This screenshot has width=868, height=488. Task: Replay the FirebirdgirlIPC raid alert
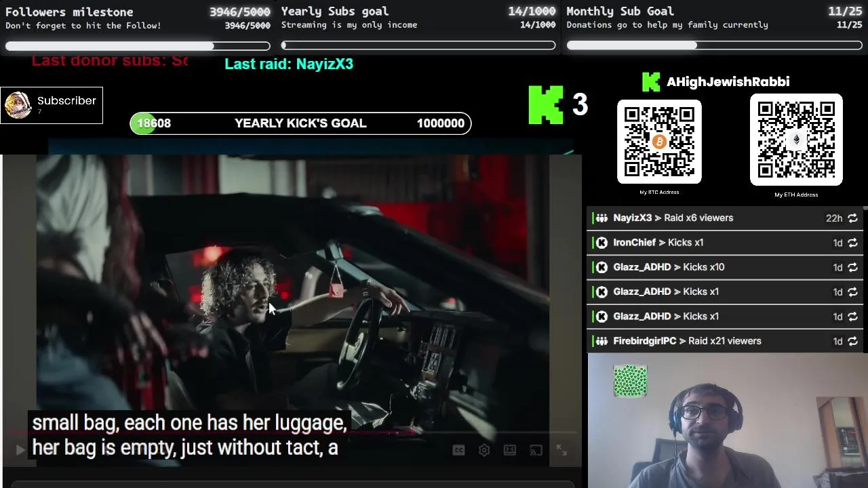(x=852, y=341)
